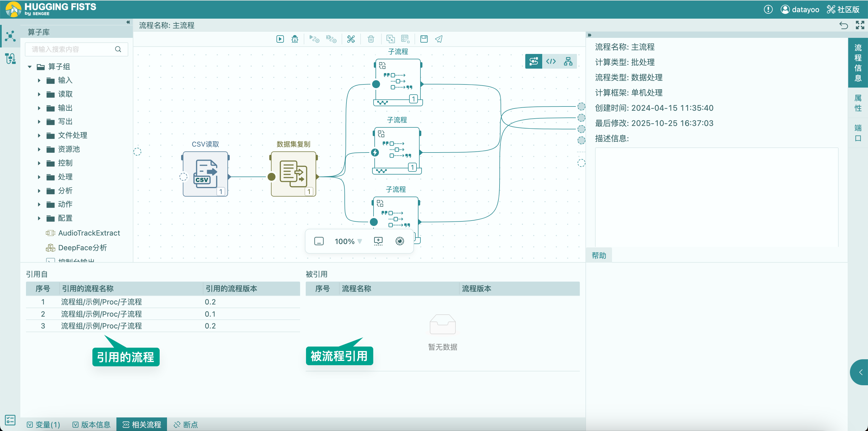
Task: Toggle the flow diagram view button
Action: [534, 61]
